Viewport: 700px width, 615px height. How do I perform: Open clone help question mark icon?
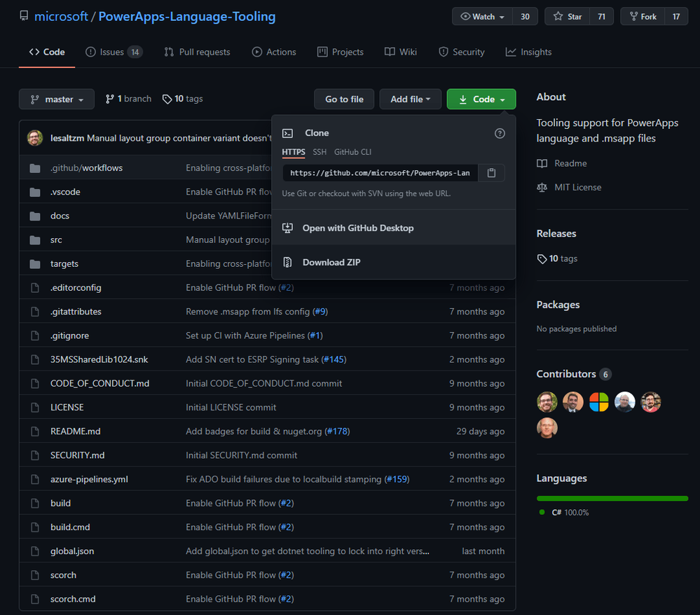[500, 133]
